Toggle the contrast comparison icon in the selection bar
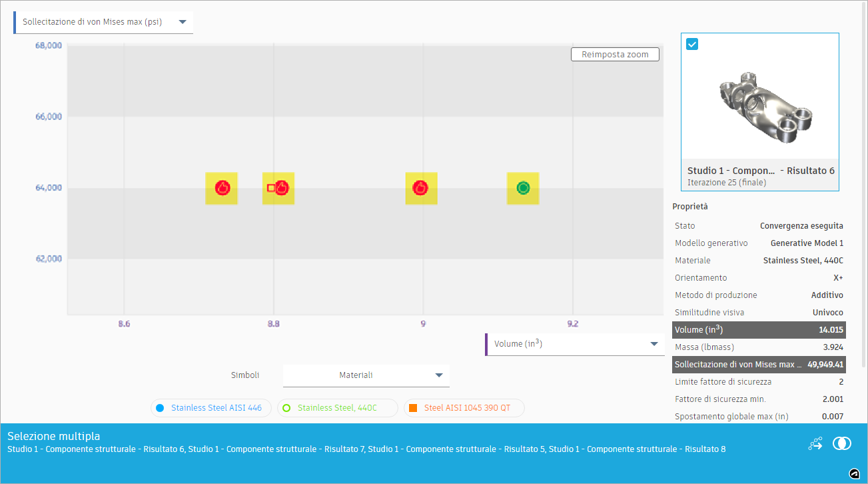Image resolution: width=868 pixels, height=484 pixels. [842, 443]
